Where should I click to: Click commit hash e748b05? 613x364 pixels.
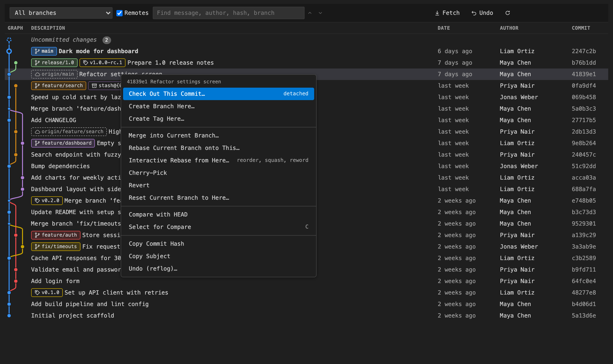click(x=584, y=201)
